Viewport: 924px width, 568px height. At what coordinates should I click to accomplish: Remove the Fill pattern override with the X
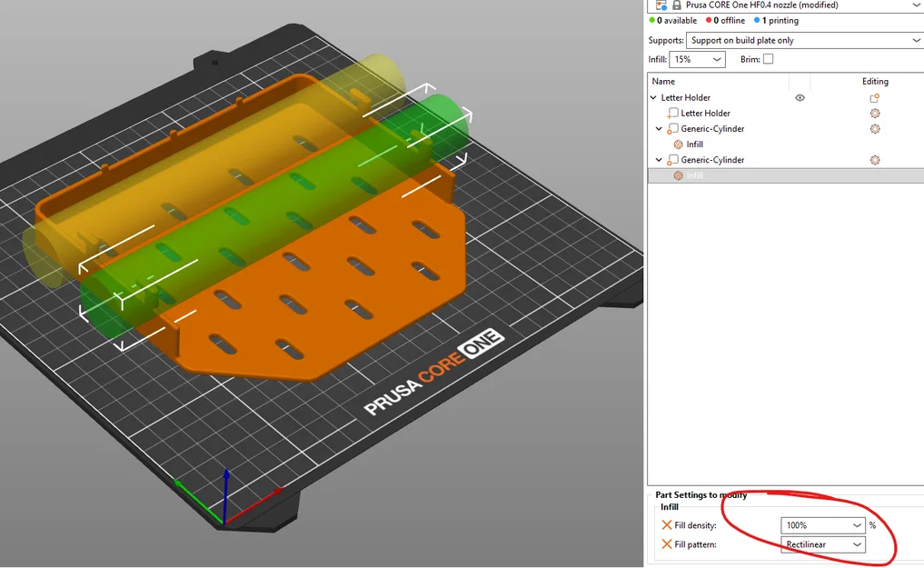(x=667, y=544)
